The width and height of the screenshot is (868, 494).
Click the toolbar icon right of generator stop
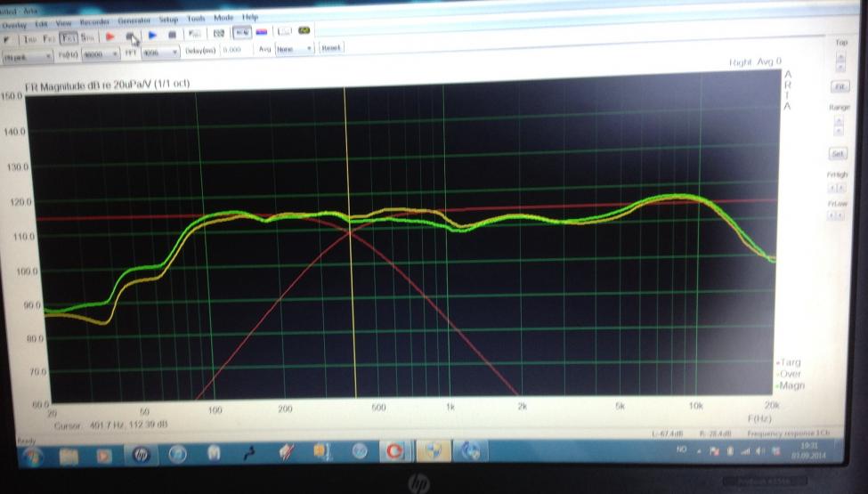point(195,34)
